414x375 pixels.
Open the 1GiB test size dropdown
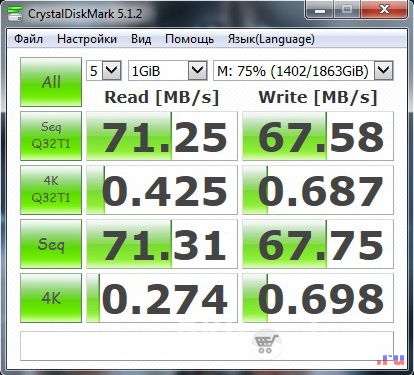point(168,71)
